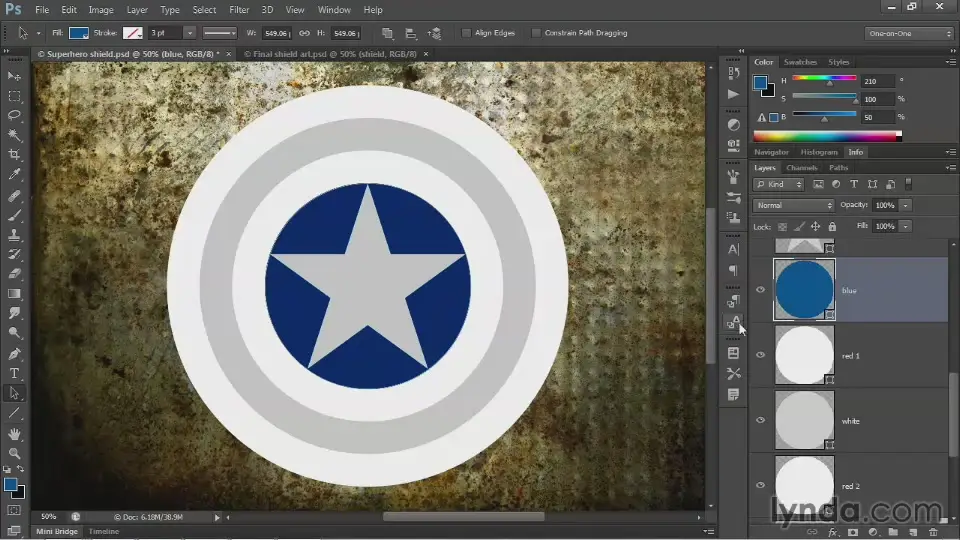Open the blending mode Normal dropdown
This screenshot has height=540, width=960.
[793, 205]
